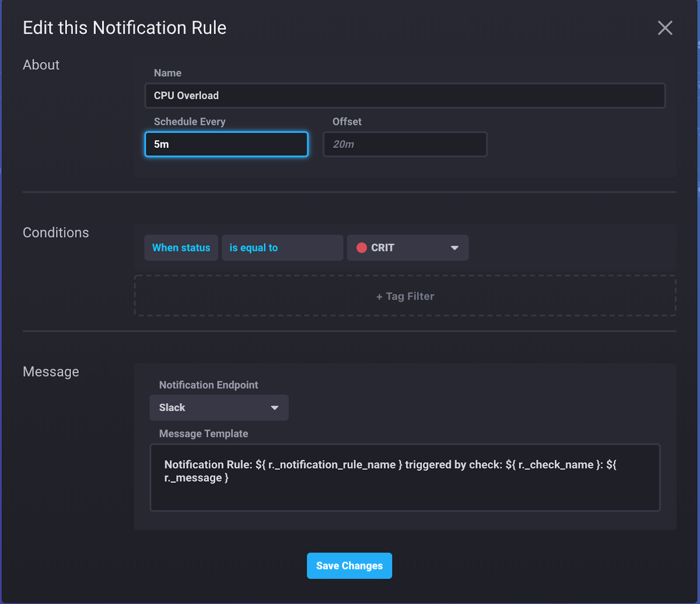Select the 'When status' condition type
The width and height of the screenshot is (700, 604).
(181, 248)
